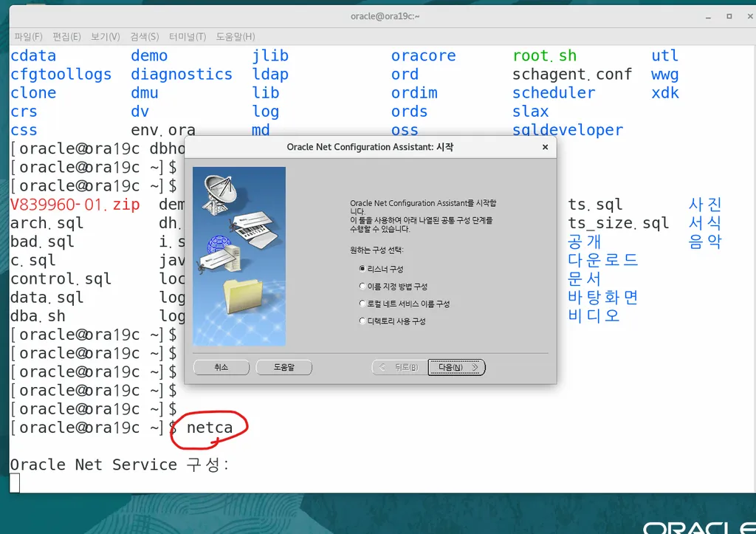Image resolution: width=756 pixels, height=534 pixels.
Task: Click the clone directory name
Action: pos(33,92)
